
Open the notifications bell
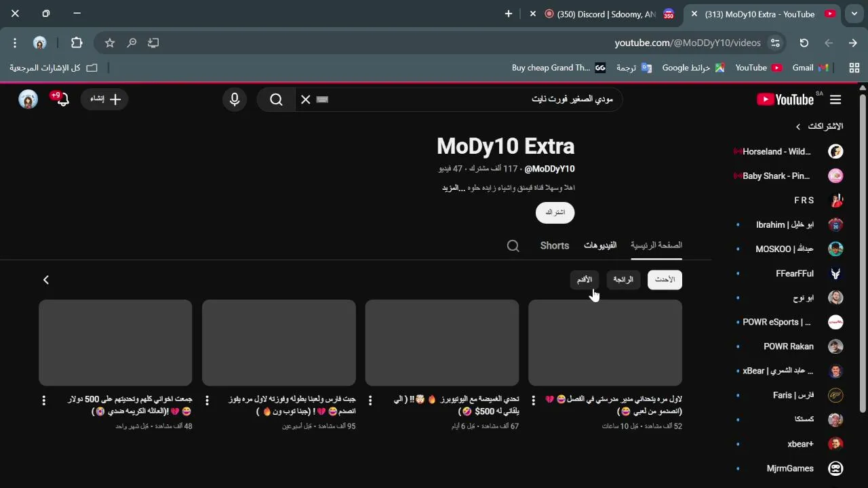62,100
